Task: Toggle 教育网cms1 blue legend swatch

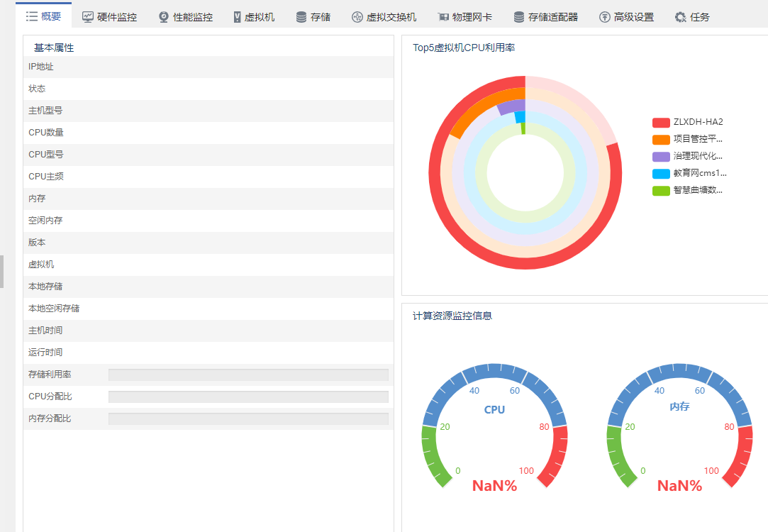Action: (661, 174)
